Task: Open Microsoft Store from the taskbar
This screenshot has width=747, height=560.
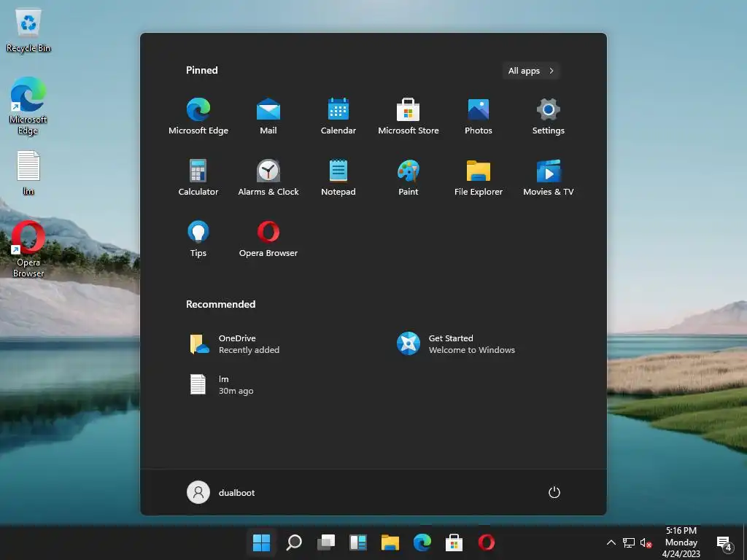Action: click(x=454, y=542)
